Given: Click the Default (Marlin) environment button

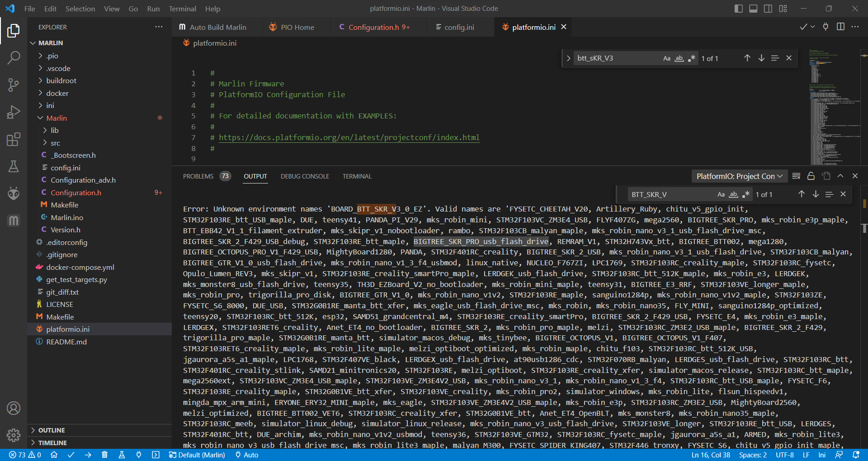Looking at the screenshot, I should 197,455.
